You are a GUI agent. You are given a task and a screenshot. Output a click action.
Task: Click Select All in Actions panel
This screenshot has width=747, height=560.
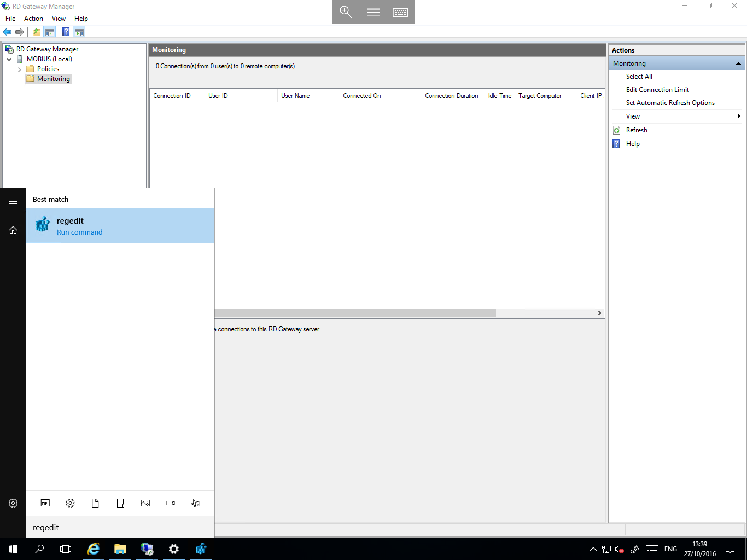[x=639, y=76]
